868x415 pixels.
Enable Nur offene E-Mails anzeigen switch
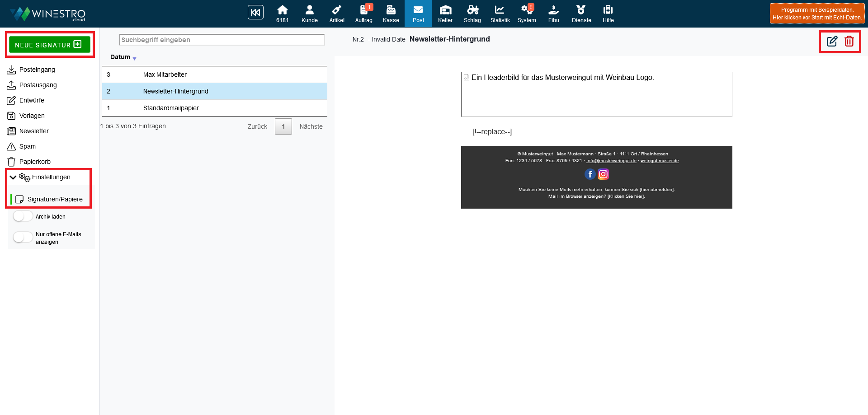coord(23,238)
